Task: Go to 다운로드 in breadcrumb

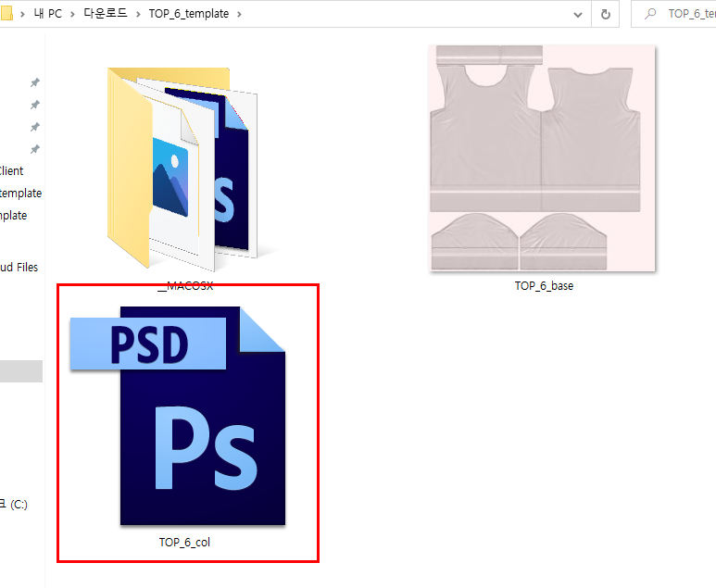Action: point(105,14)
